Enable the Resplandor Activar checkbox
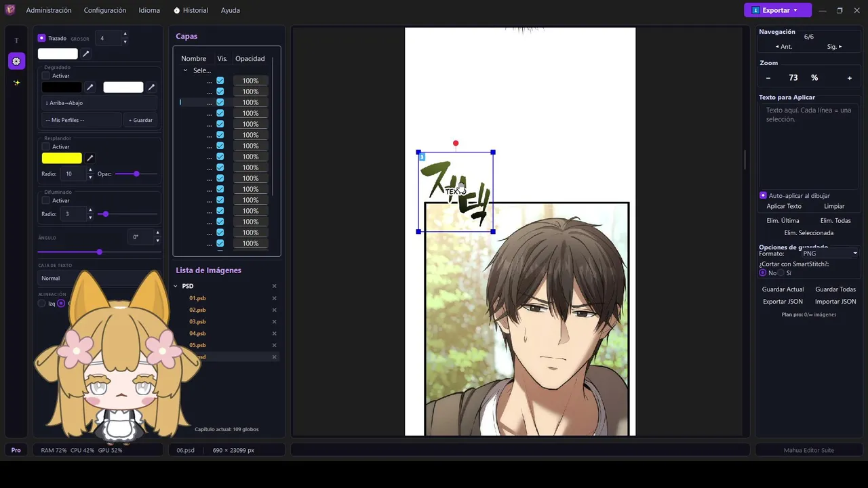 tap(46, 146)
